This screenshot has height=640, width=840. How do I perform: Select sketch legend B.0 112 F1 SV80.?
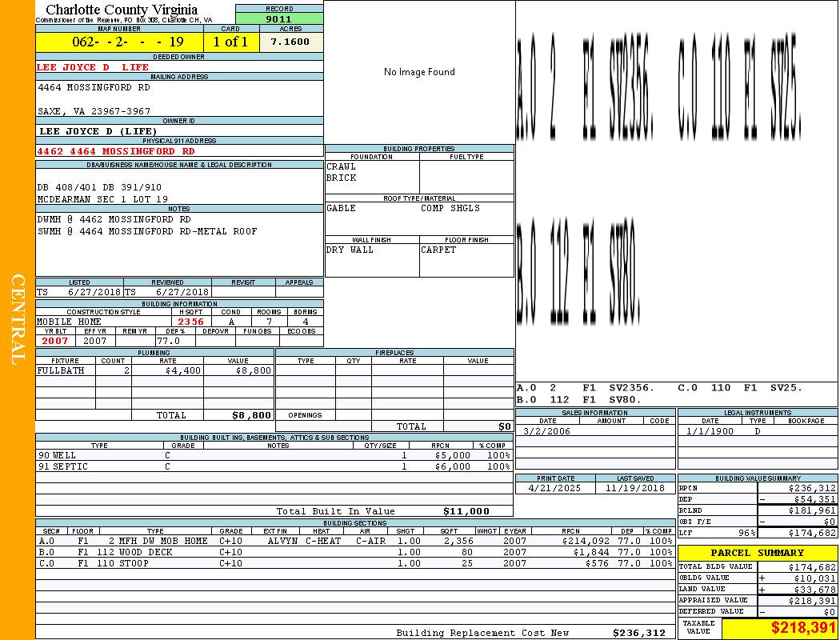coord(579,399)
